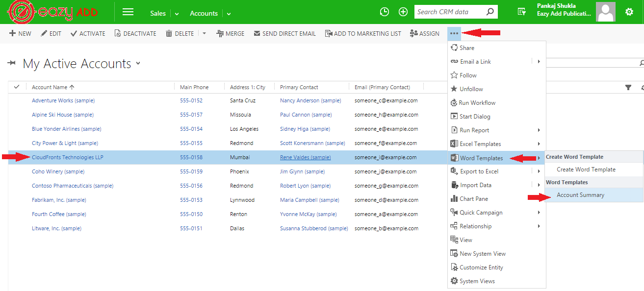Expand the Email a Link submenu arrow
The height and width of the screenshot is (291, 644).
coord(539,62)
